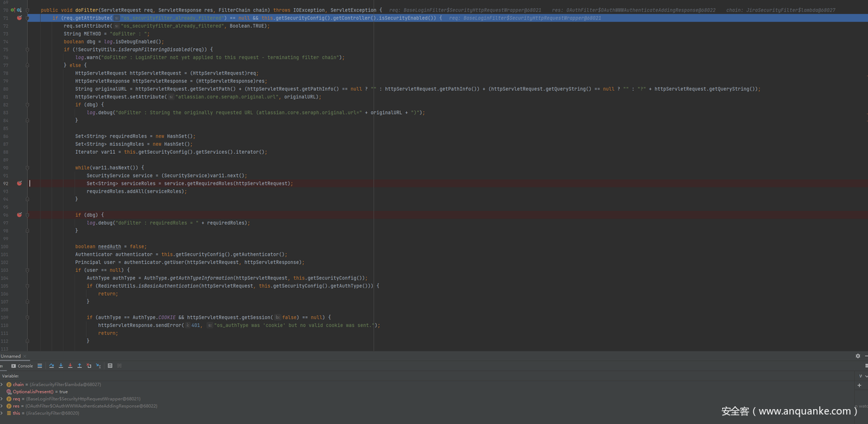This screenshot has width=868, height=424.
Task: Toggle the breakpoint on line 96
Action: [x=19, y=214]
